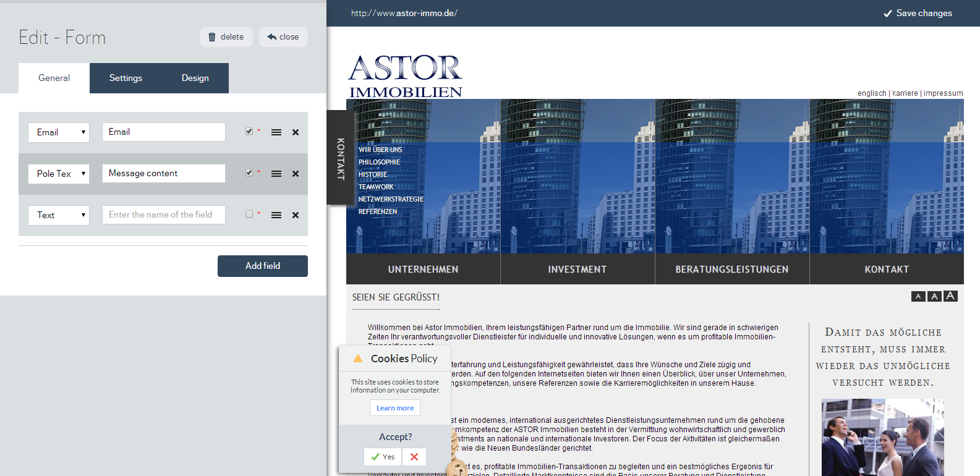Screen dimensions: 980x476
Task: Focus the empty field name input
Action: tap(164, 215)
